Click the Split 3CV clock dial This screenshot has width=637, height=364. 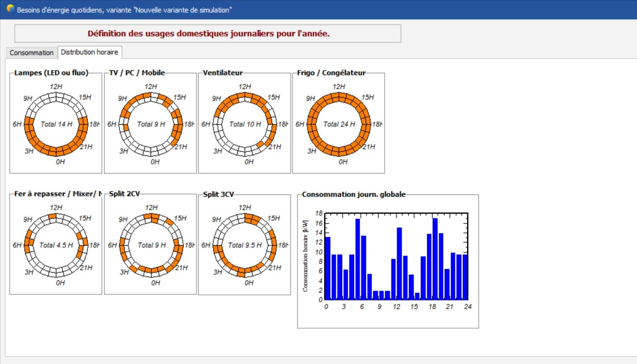(x=245, y=245)
